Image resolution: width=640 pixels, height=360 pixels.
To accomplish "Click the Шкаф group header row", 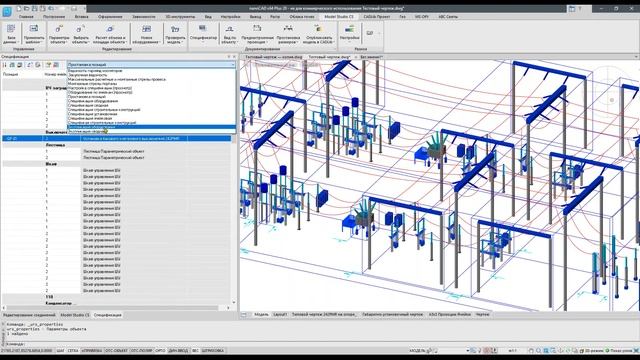I will (117, 164).
